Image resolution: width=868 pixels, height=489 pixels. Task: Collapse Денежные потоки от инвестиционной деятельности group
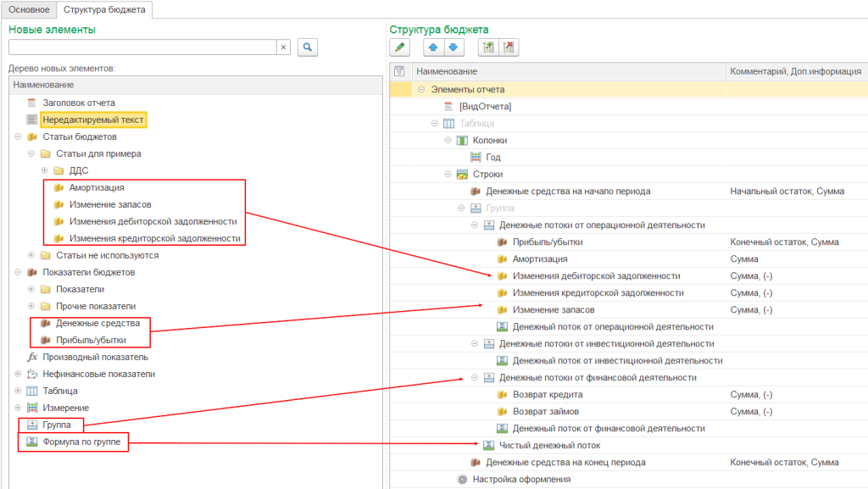click(x=475, y=343)
